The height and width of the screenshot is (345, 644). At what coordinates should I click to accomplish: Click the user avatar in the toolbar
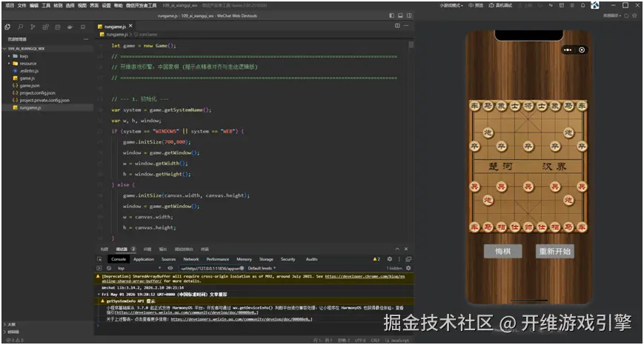click(x=594, y=5)
